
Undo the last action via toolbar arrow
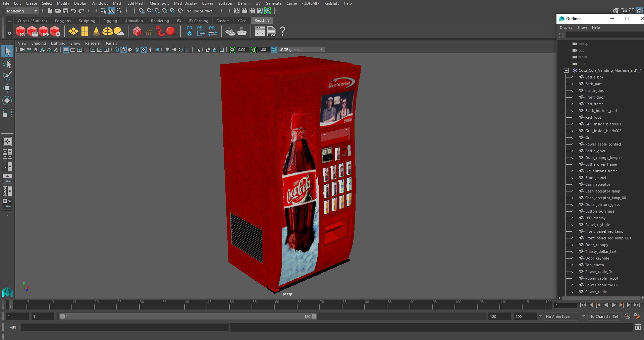tap(73, 11)
